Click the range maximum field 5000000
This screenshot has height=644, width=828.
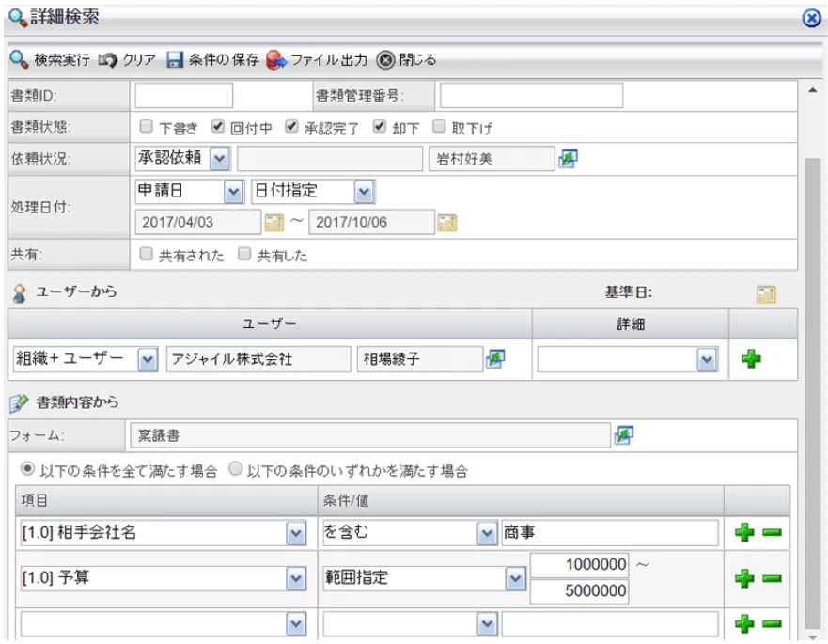click(579, 591)
